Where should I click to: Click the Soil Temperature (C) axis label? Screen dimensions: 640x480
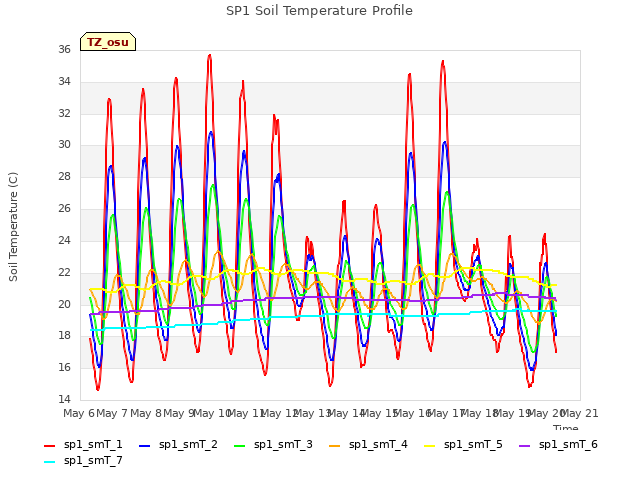tap(13, 227)
